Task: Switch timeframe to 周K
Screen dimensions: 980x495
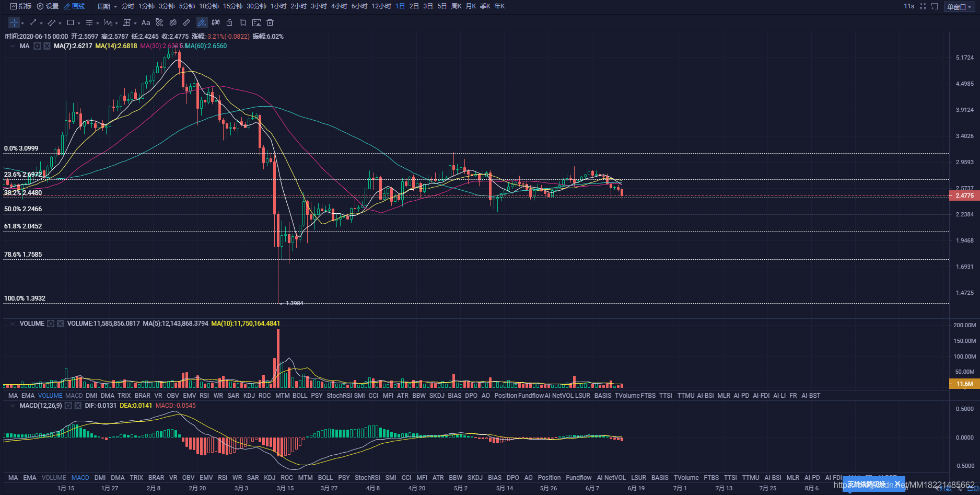Action: [x=456, y=6]
